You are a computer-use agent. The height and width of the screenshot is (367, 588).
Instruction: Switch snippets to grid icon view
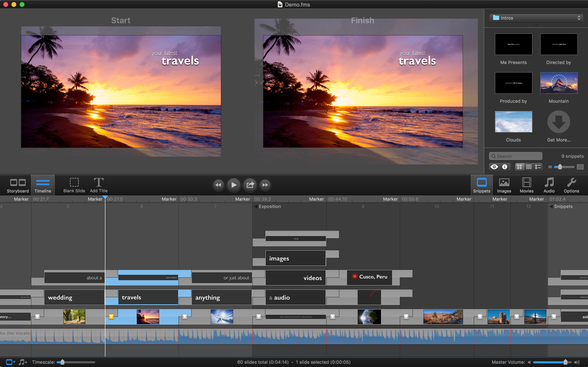519,167
